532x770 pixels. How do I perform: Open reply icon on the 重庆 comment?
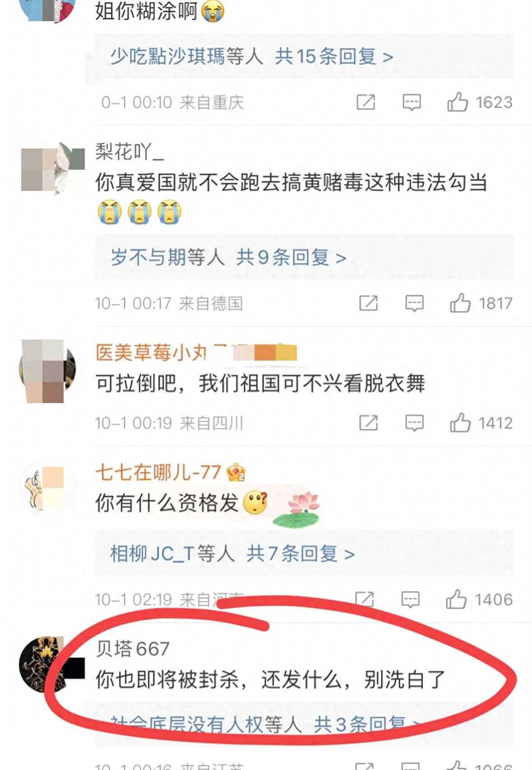click(x=412, y=102)
